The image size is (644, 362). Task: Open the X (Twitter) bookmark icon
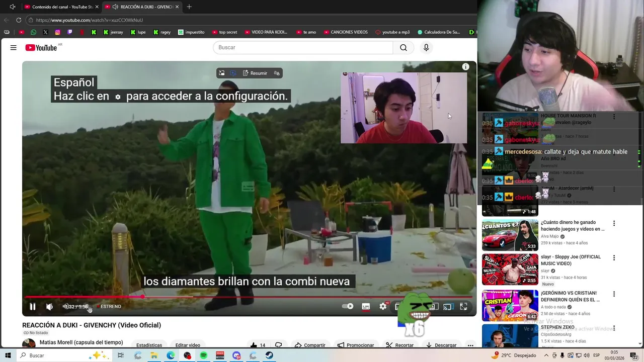click(x=46, y=32)
